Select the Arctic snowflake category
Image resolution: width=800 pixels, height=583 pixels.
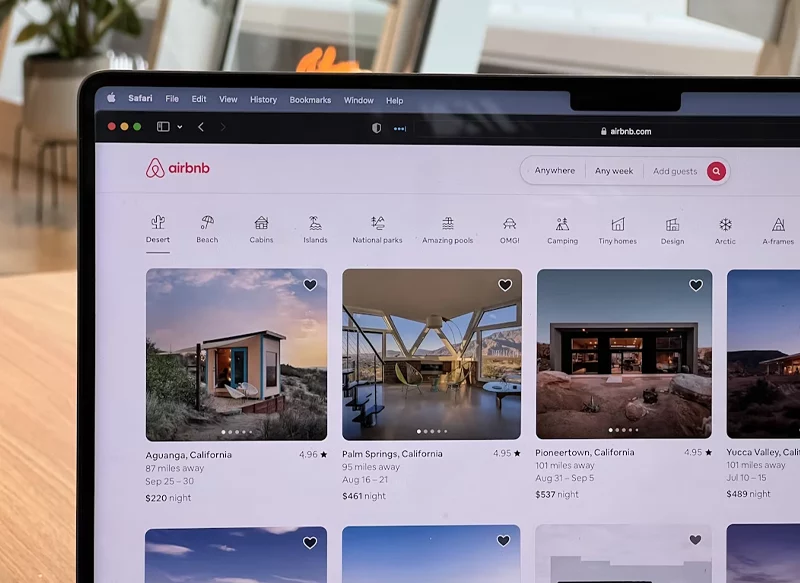coord(725,225)
